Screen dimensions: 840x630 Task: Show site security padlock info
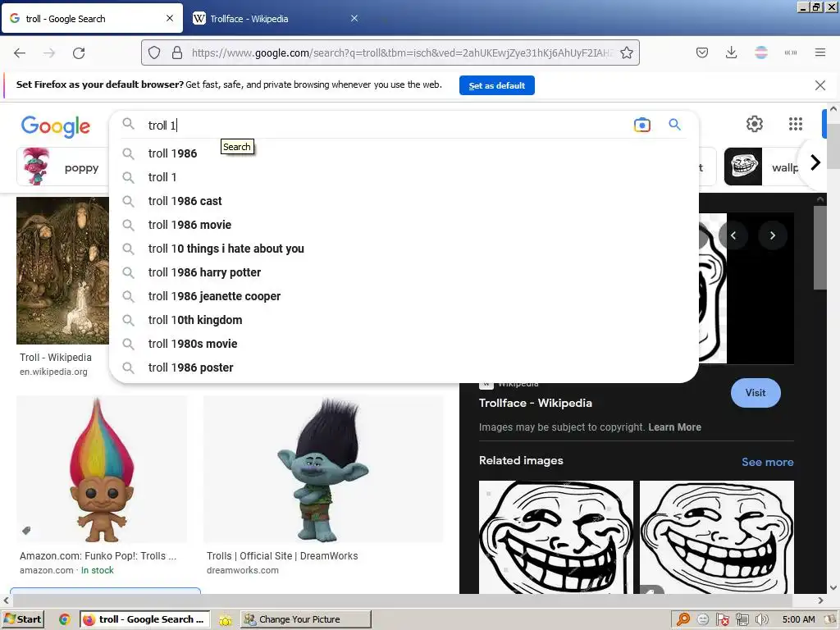click(x=177, y=52)
